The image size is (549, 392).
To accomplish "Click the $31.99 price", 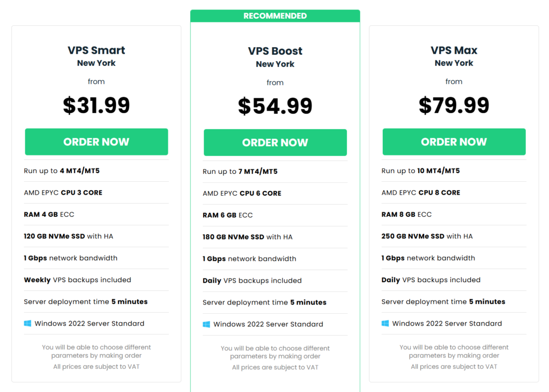I will click(97, 105).
